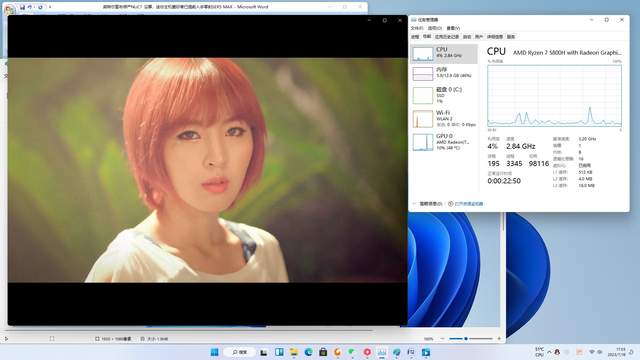Switch to the 进程 (Processes) tab
The image size is (640, 360).
415,37
